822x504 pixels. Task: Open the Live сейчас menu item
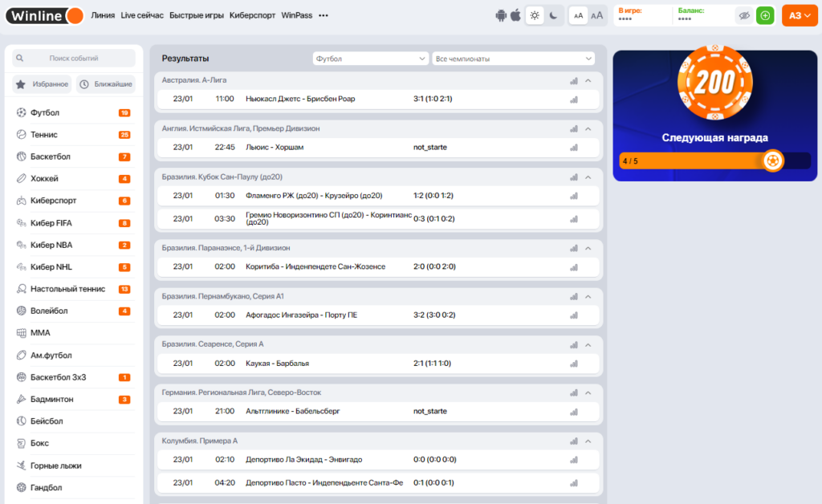pos(142,15)
